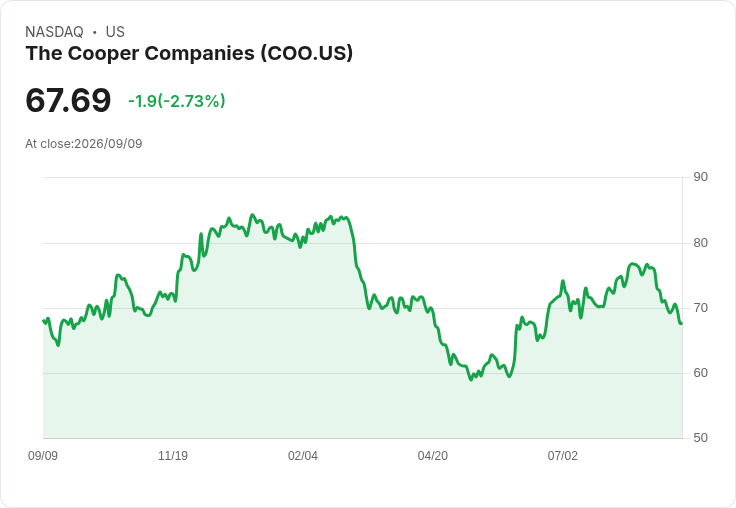Click the 02/04 date label on the x-axis
The image size is (736, 508).
click(303, 455)
